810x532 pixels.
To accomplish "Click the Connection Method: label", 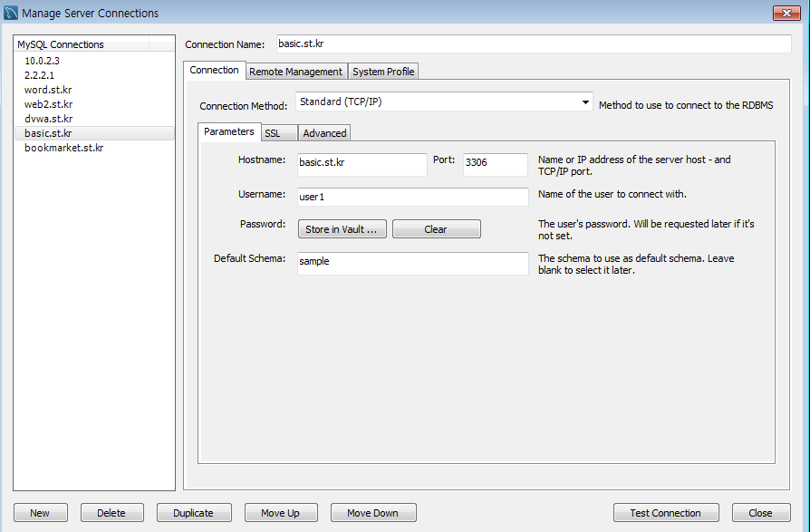I will pyautogui.click(x=244, y=106).
